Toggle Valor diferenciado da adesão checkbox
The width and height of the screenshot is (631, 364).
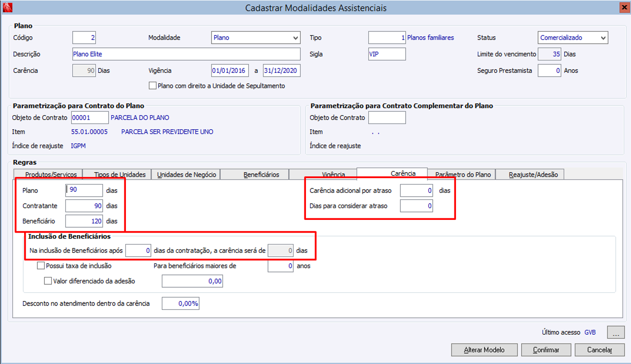click(x=48, y=281)
